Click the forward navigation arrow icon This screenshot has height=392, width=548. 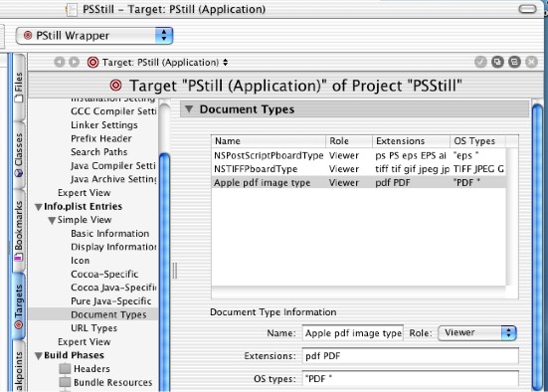74,63
